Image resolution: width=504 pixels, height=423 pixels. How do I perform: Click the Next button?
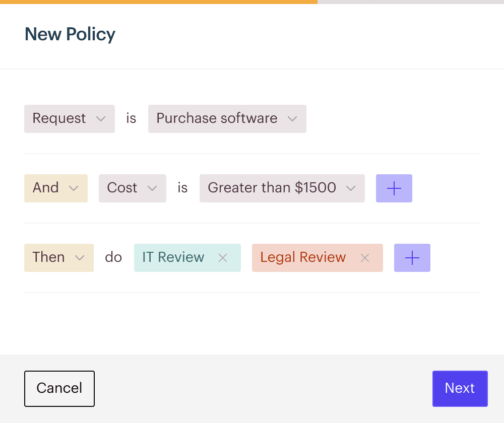pos(460,389)
